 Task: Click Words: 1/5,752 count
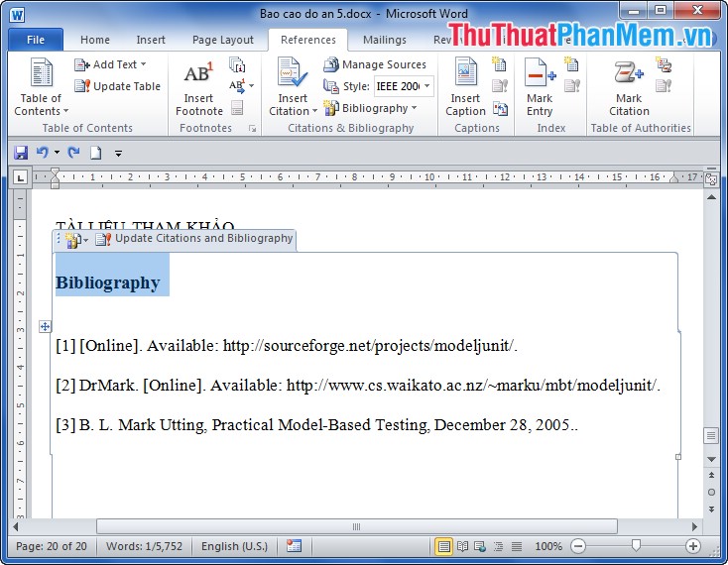pos(144,546)
